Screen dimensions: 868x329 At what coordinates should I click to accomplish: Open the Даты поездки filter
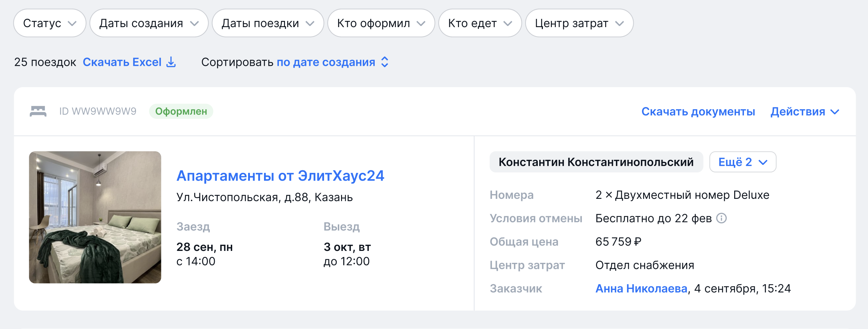pyautogui.click(x=267, y=23)
